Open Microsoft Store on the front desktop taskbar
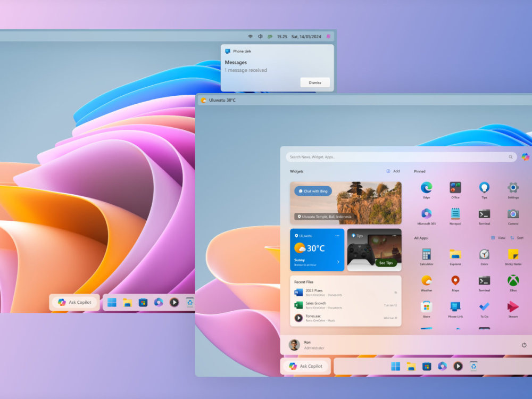Image resolution: width=532 pixels, height=399 pixels. pyautogui.click(x=427, y=367)
